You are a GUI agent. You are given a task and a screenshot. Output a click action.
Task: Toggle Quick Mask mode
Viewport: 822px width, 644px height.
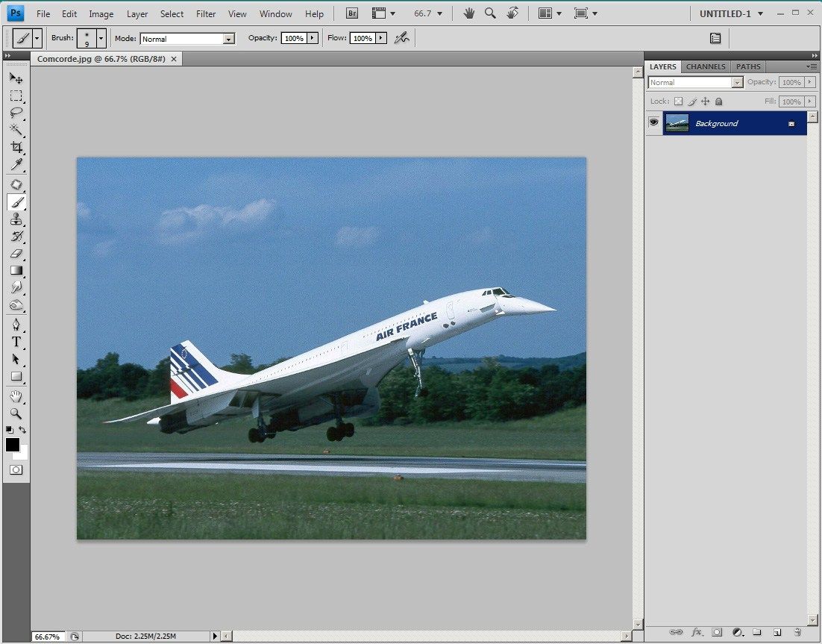tap(16, 470)
